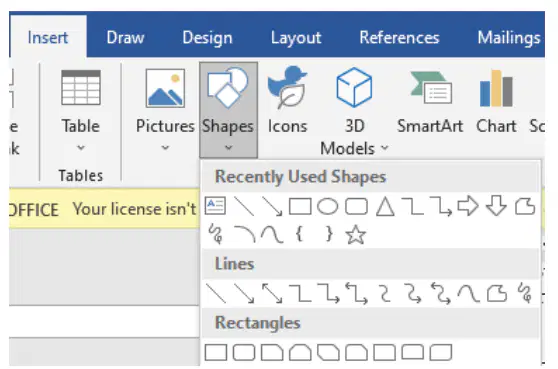Screen dimensions: 558x369
Task: Click the 'Tables' group label
Action: click(x=81, y=175)
